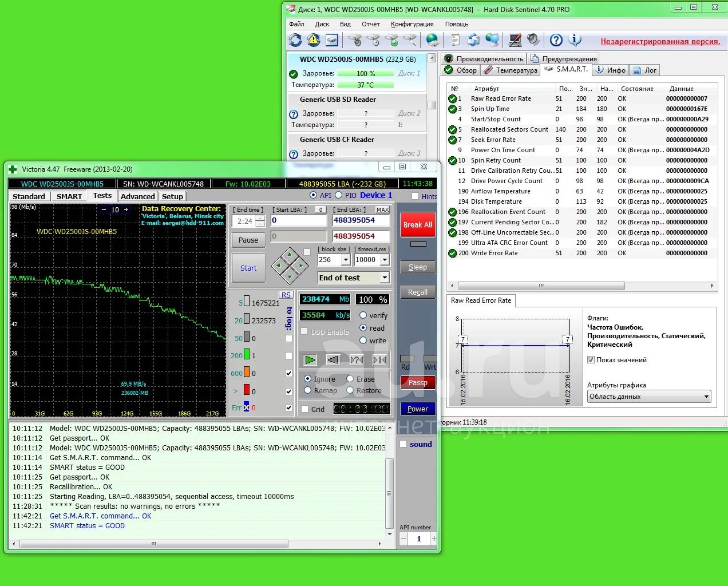Open help via the question mark icon

point(556,40)
